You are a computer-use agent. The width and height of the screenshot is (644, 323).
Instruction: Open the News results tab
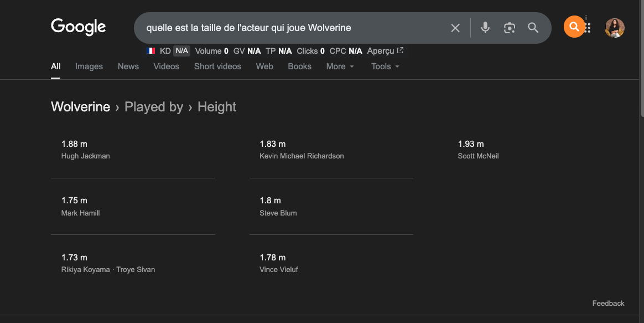tap(128, 66)
